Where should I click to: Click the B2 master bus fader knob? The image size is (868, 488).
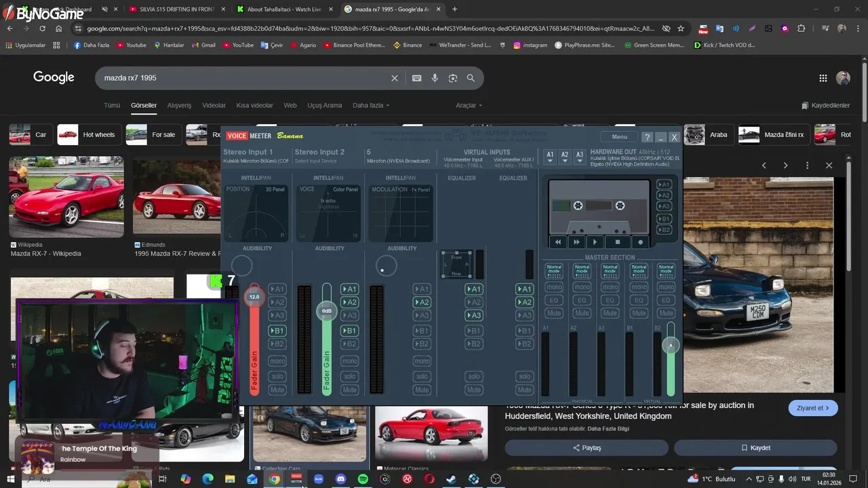click(x=671, y=346)
